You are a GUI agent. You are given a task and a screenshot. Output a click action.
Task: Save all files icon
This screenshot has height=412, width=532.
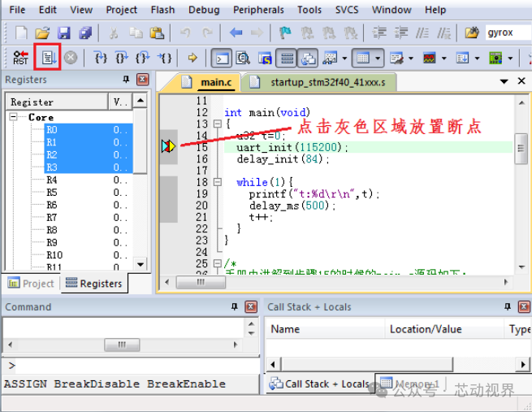pyautogui.click(x=85, y=33)
